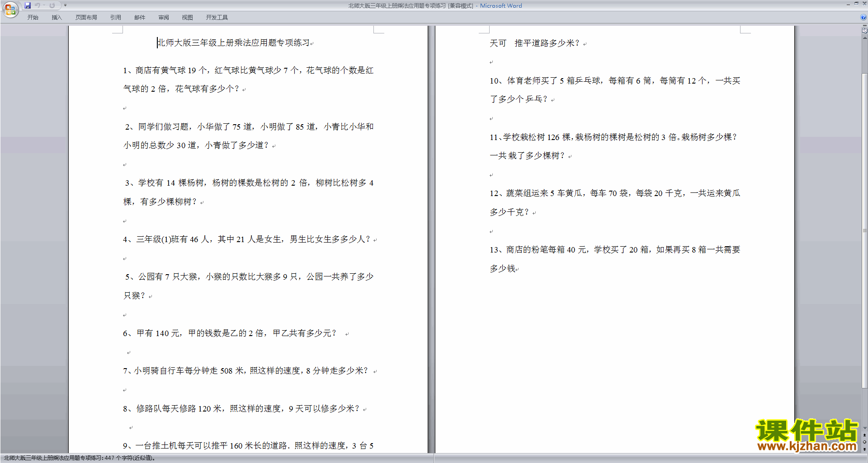Click the vertical scrollbar up arrow

(864, 38)
